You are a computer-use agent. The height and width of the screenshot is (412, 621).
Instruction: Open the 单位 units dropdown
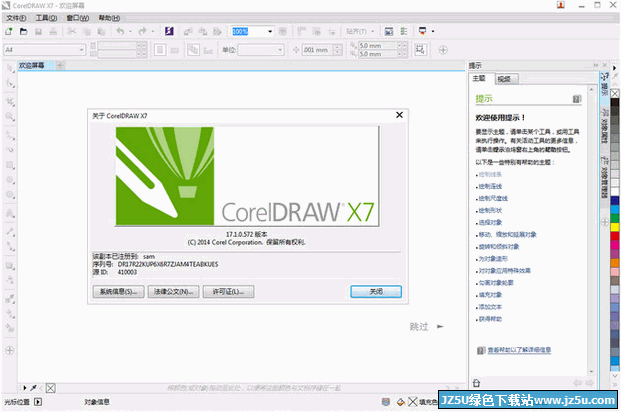[x=280, y=50]
